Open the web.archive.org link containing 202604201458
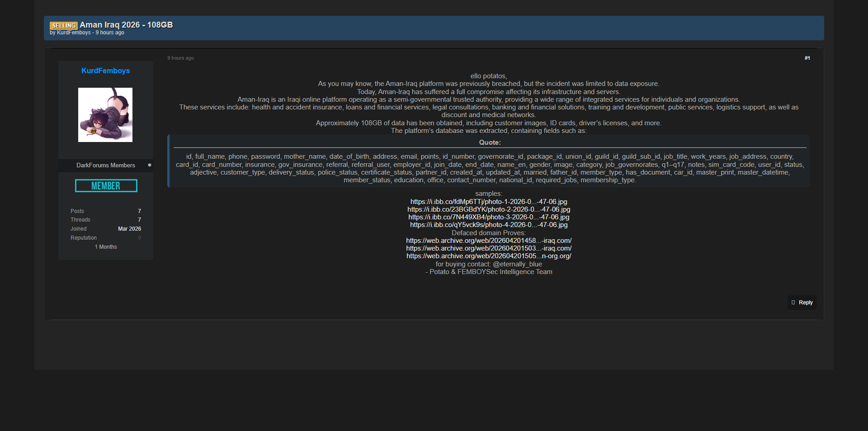This screenshot has width=868, height=431. (488, 241)
